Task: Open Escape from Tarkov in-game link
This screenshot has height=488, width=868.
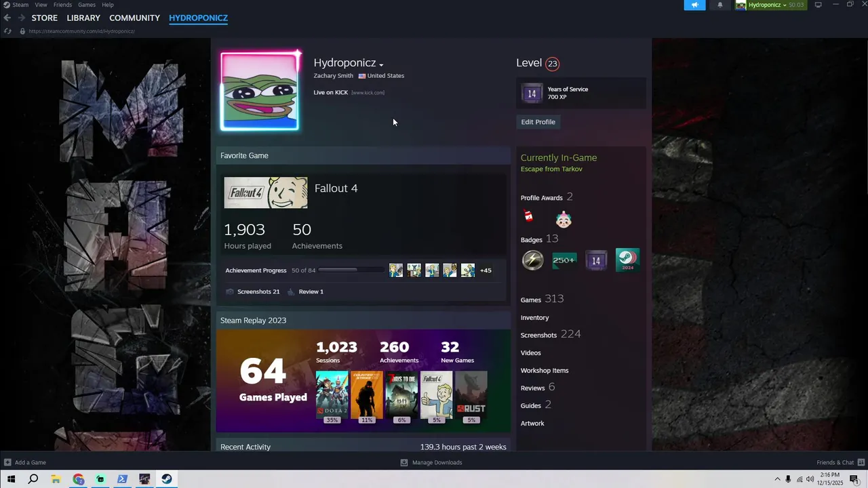Action: click(551, 169)
